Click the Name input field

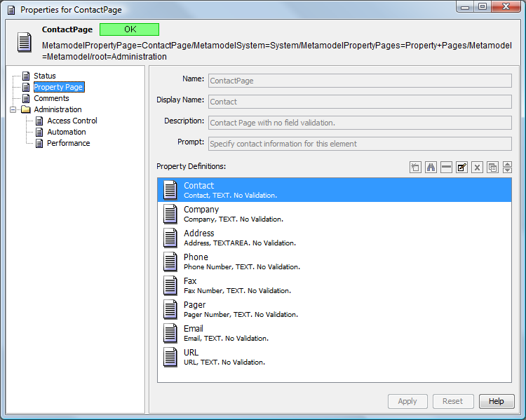point(360,81)
